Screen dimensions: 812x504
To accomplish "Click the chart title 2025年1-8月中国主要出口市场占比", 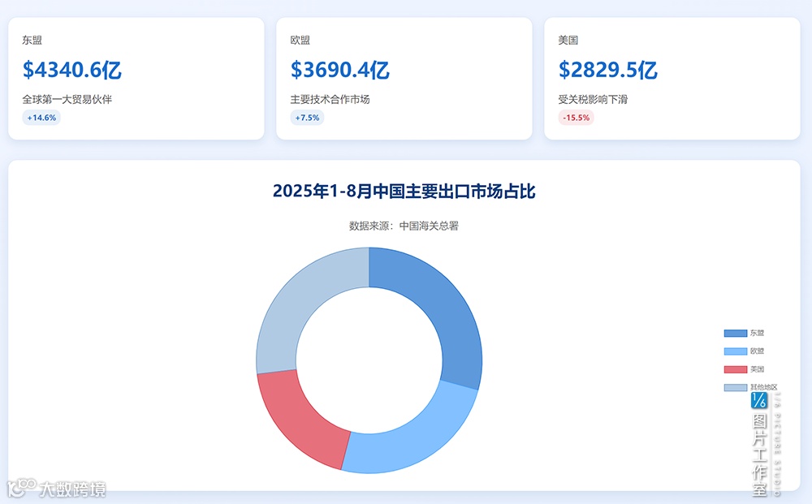I will [404, 192].
